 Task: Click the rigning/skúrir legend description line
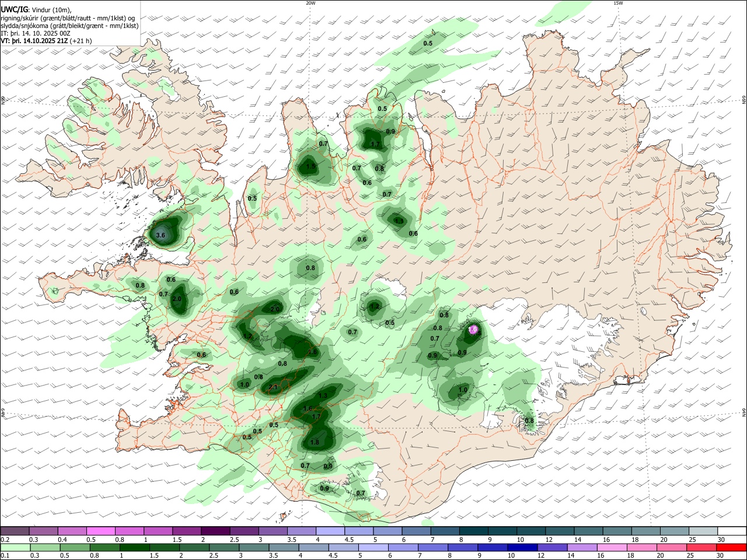click(68, 18)
